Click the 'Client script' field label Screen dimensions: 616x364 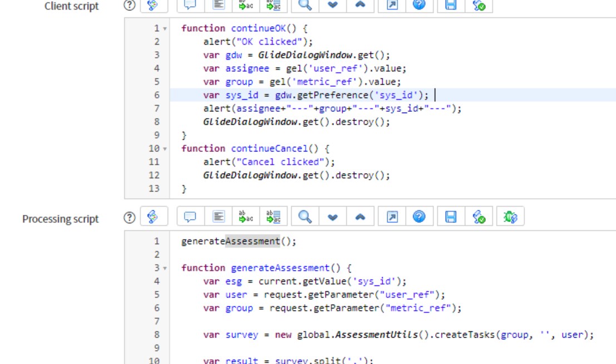[71, 6]
